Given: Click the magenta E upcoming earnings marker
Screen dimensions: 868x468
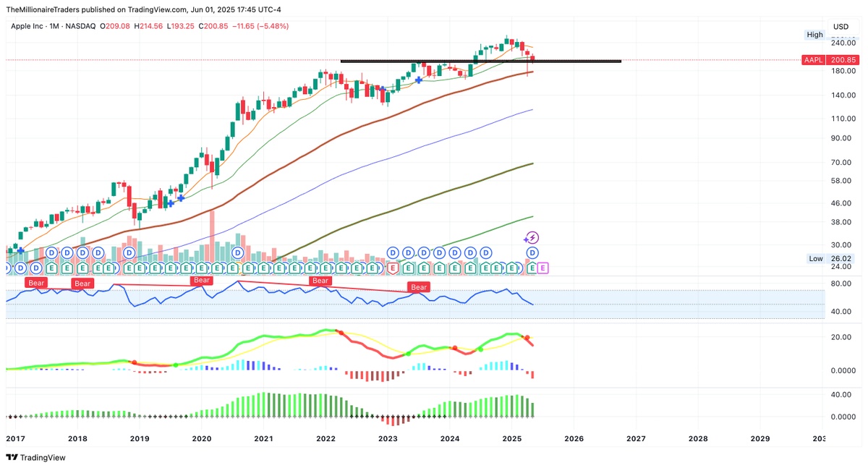Looking at the screenshot, I should coord(543,268).
